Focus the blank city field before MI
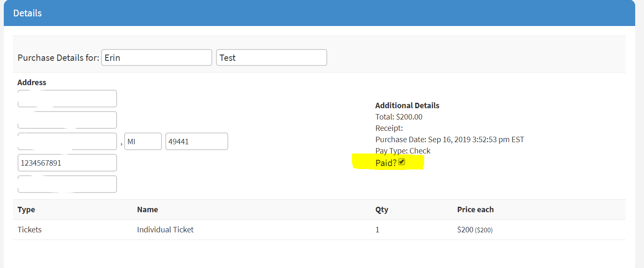Image resolution: width=644 pixels, height=268 pixels. (x=67, y=142)
